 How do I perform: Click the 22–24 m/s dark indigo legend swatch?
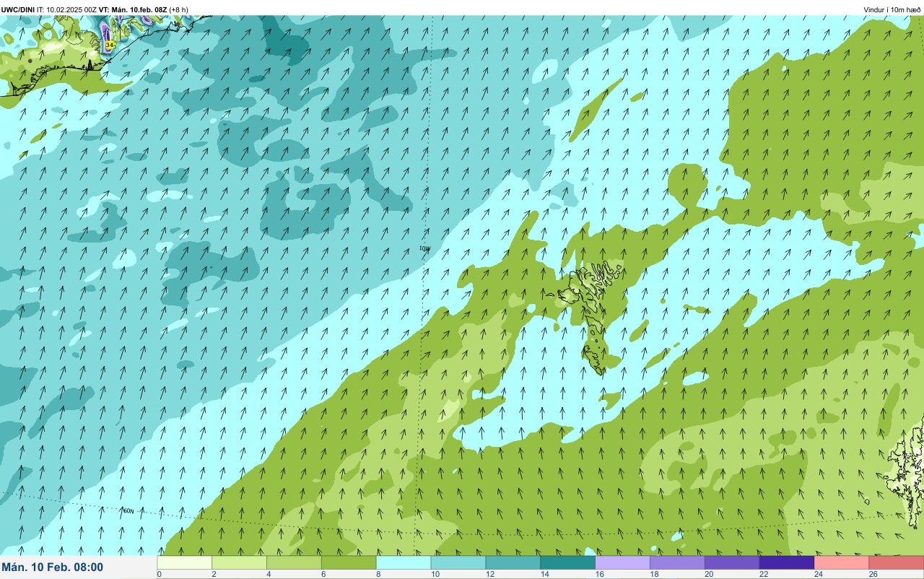788,563
